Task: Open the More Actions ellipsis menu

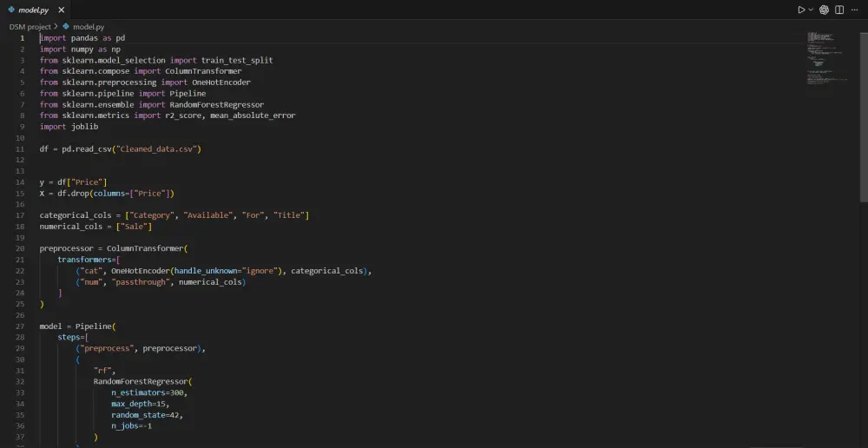Action: coord(854,10)
